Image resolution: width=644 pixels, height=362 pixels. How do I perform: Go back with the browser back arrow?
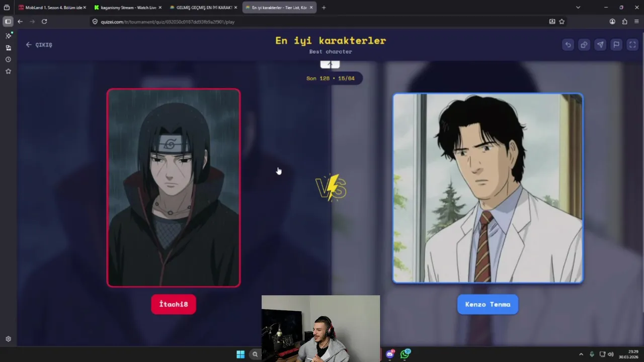point(20,22)
